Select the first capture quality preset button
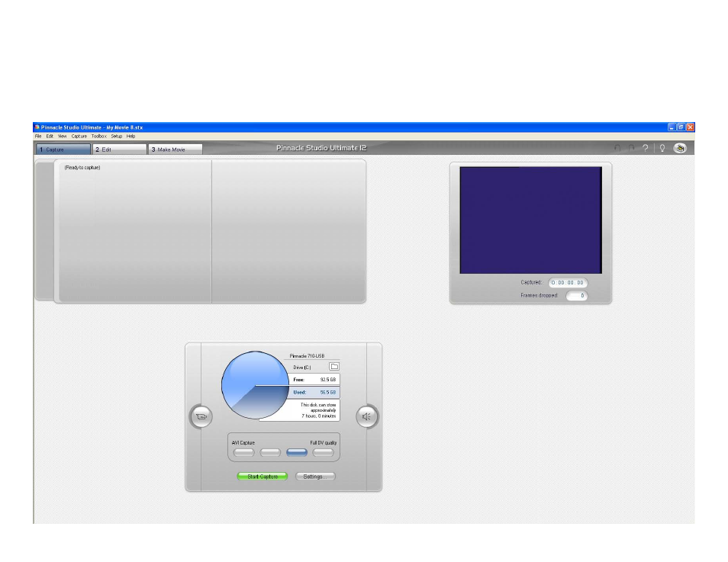728x562 pixels. 243,452
